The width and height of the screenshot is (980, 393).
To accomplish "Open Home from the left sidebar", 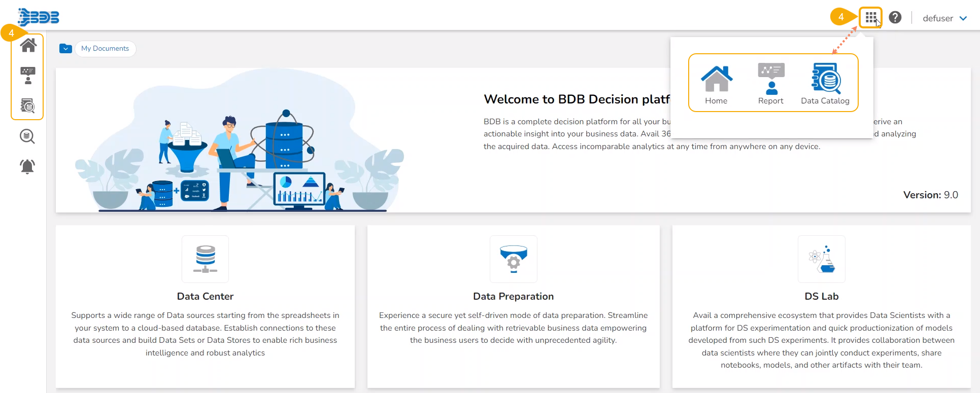I will tap(28, 45).
